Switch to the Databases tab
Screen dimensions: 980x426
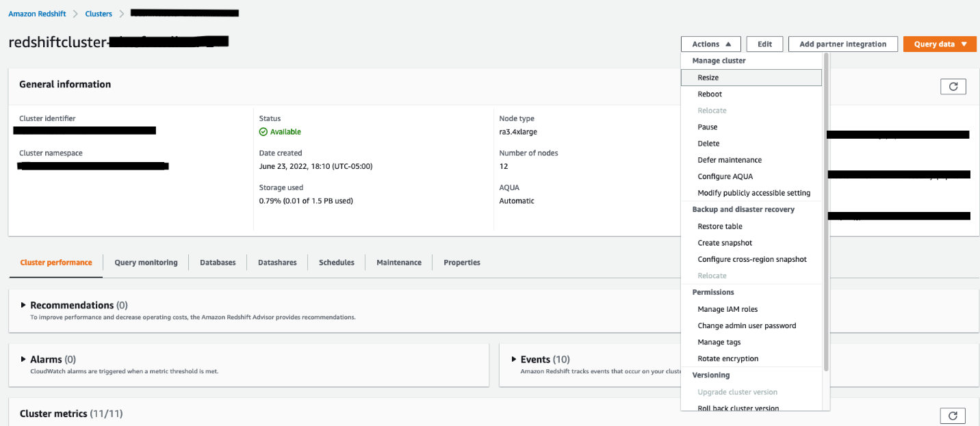click(x=218, y=263)
